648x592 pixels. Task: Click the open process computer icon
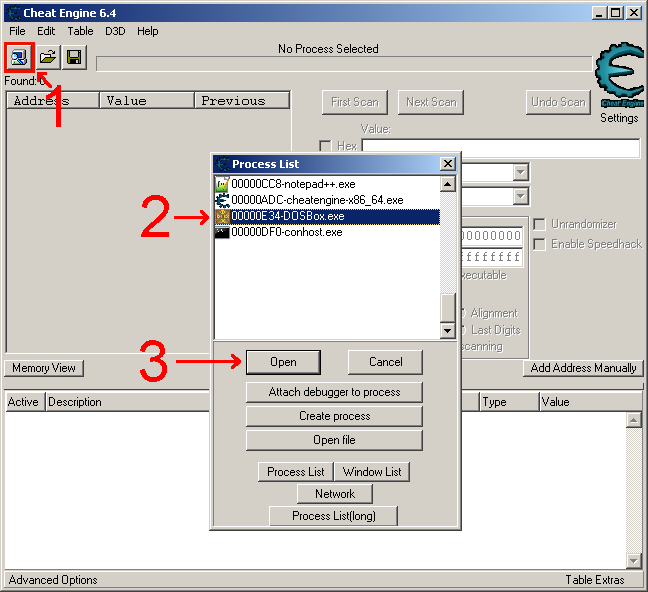(19, 57)
